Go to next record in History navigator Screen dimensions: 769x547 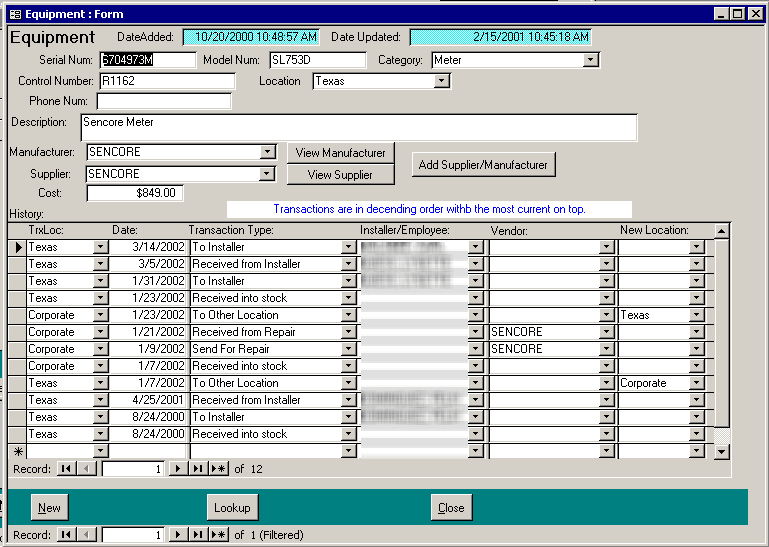coord(178,468)
